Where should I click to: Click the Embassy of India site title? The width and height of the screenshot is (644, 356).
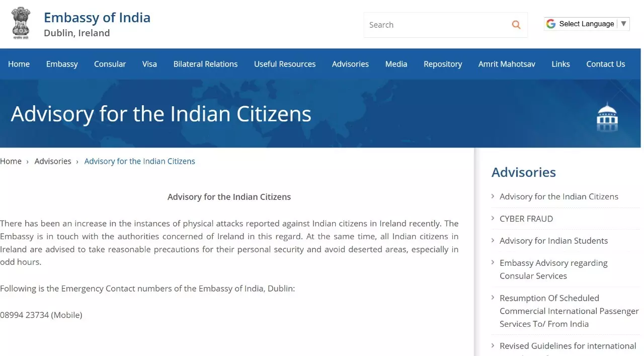(97, 18)
